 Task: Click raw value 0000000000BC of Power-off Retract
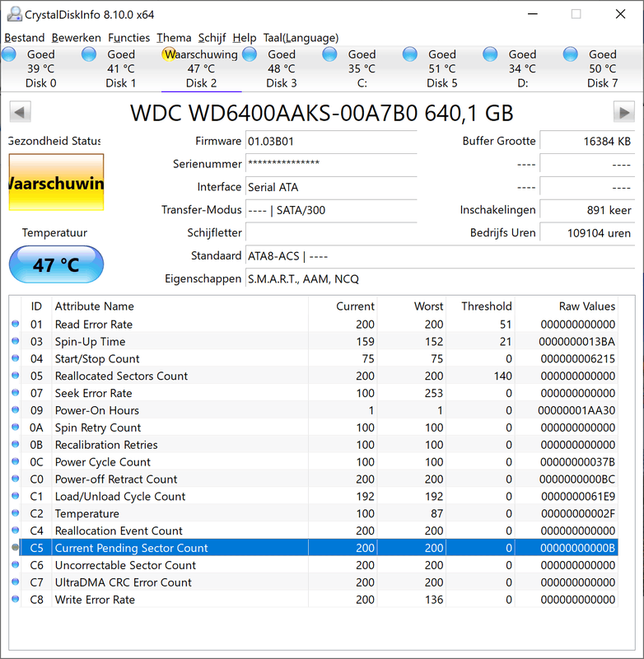tap(576, 479)
